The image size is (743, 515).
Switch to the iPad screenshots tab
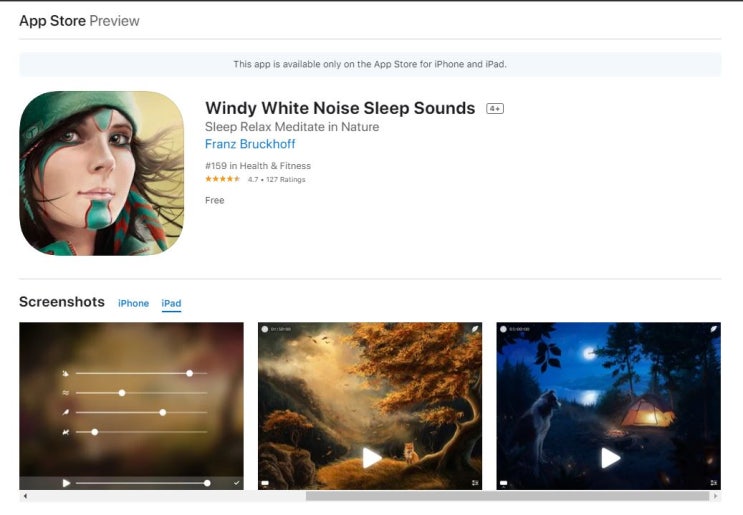171,303
